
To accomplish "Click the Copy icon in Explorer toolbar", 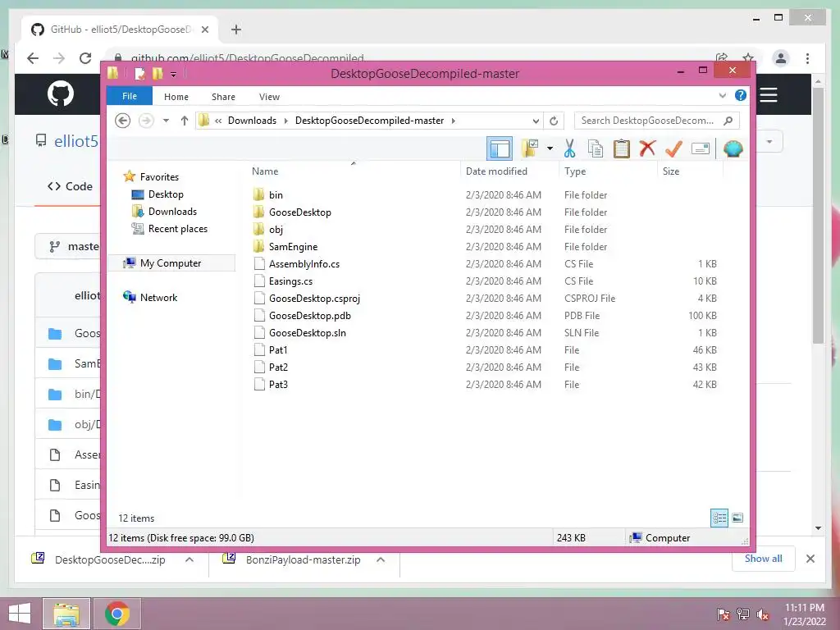I will [596, 148].
